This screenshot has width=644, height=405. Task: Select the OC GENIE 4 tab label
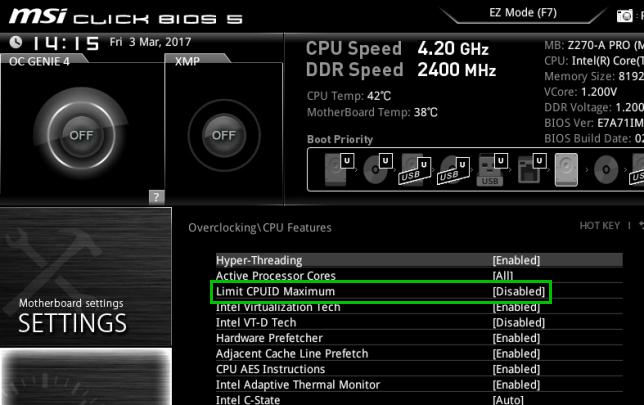click(x=39, y=62)
